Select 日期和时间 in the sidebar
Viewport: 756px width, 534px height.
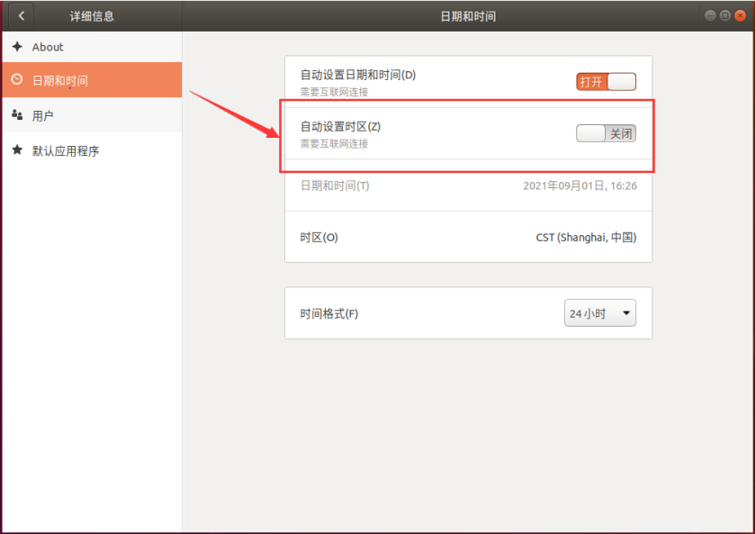92,79
